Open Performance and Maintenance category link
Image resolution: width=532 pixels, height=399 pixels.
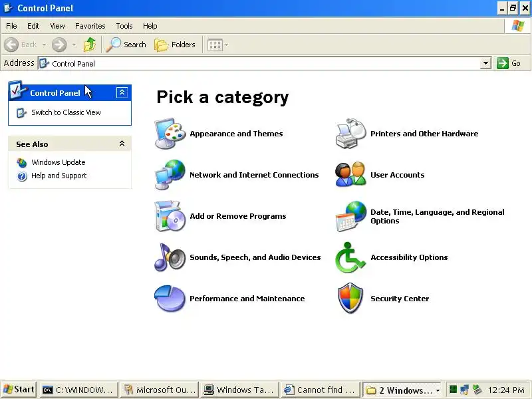click(x=247, y=299)
